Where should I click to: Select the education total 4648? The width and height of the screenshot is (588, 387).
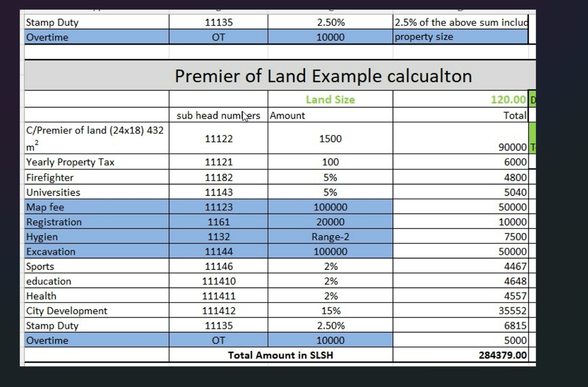(460, 281)
